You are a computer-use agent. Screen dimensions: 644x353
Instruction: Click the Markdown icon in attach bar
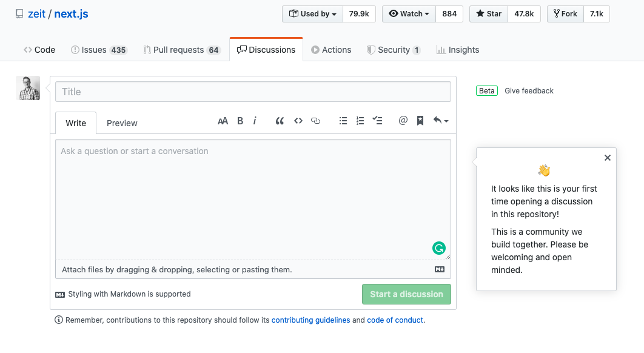click(x=440, y=269)
